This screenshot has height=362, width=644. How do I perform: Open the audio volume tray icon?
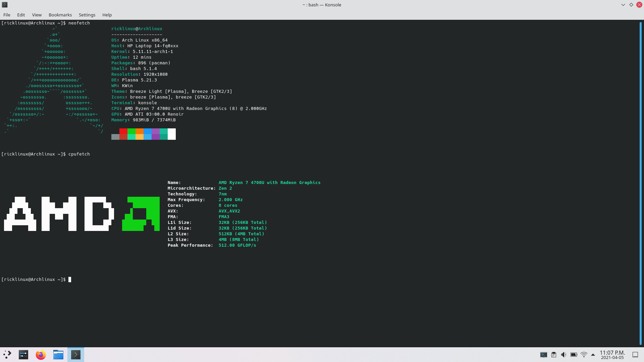[564, 355]
